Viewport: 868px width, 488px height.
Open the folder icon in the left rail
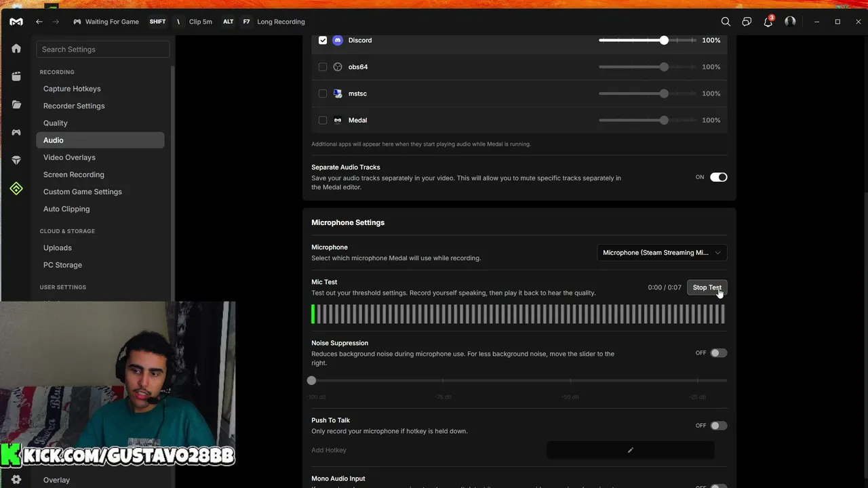16,104
